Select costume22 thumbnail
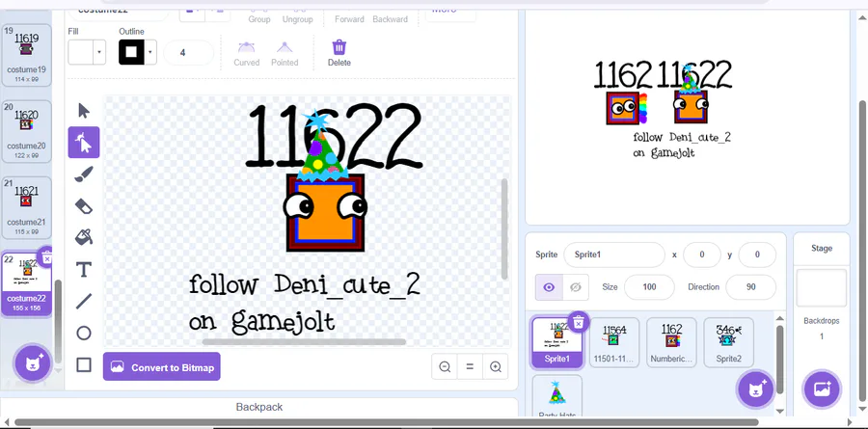The width and height of the screenshot is (868, 429). pos(27,284)
